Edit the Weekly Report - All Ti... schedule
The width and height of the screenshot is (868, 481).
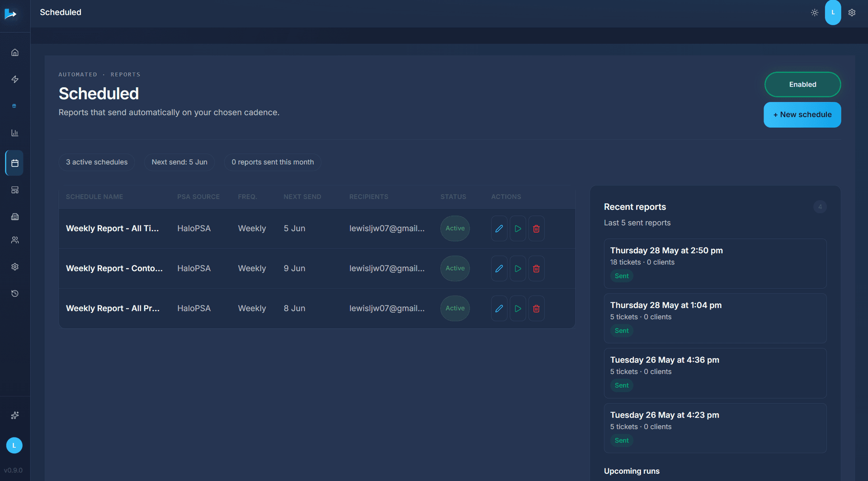point(499,229)
